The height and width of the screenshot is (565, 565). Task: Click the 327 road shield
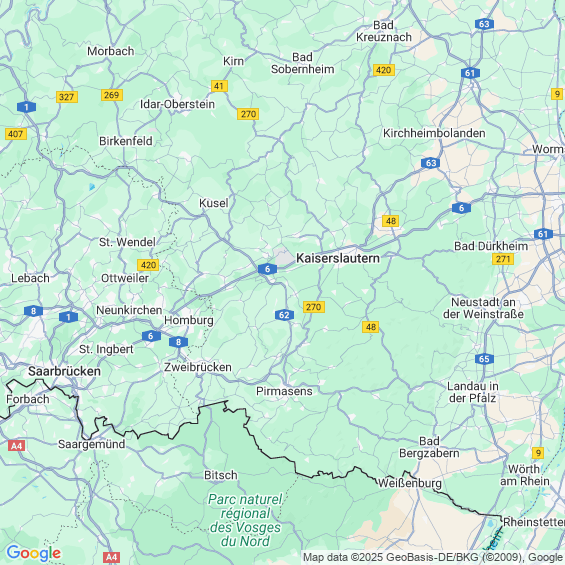(67, 97)
